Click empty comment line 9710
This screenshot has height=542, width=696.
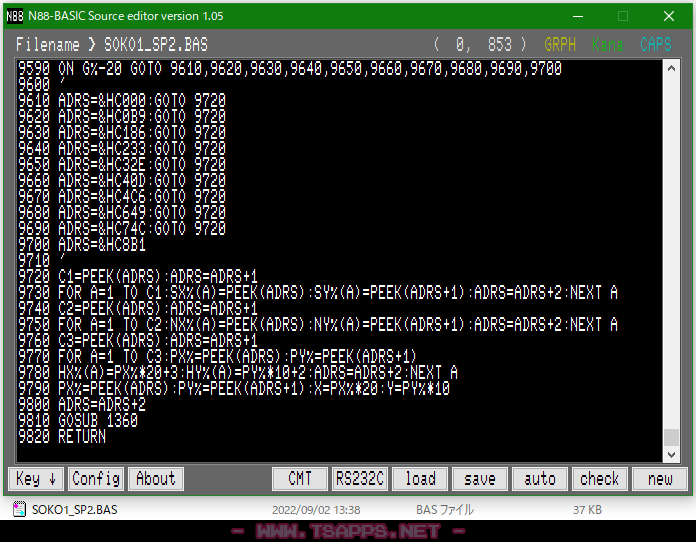tap(42, 260)
